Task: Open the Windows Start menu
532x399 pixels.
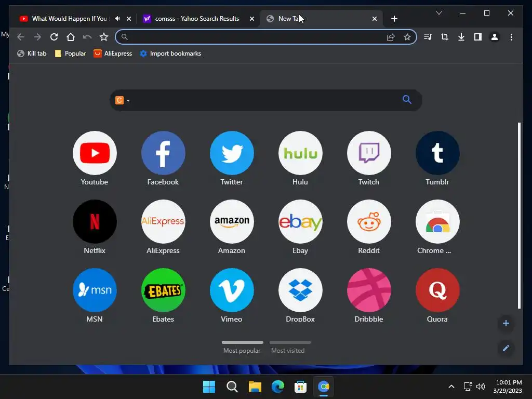Action: 209,387
